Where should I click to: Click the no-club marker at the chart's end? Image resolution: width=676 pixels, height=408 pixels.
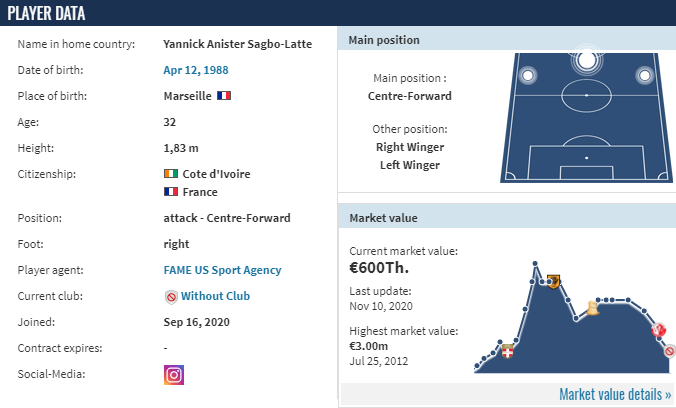[670, 351]
